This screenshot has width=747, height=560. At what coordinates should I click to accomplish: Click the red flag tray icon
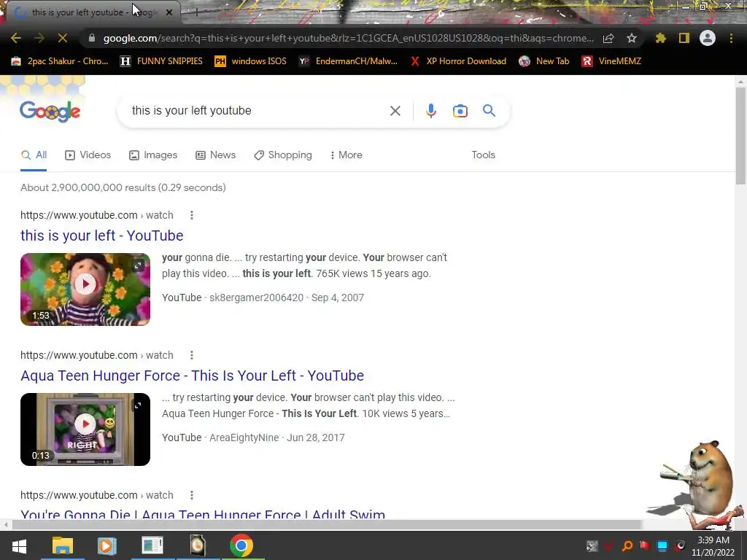tap(645, 545)
